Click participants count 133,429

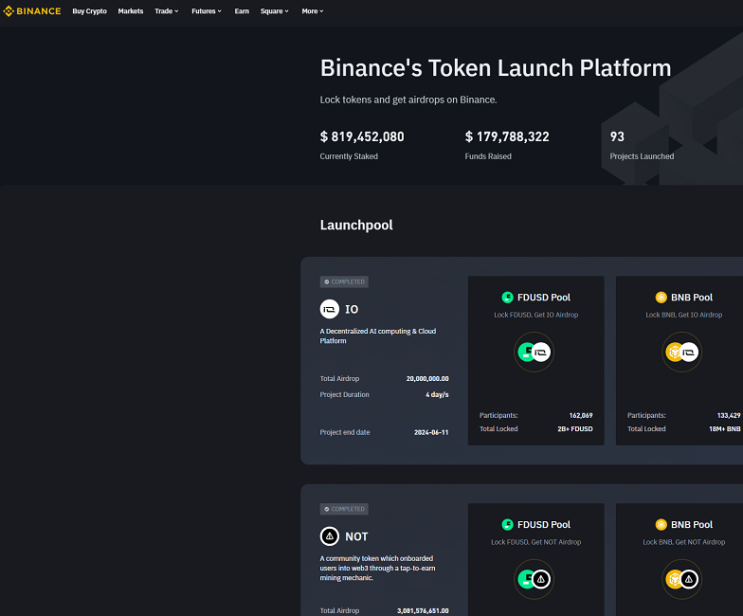tap(729, 416)
